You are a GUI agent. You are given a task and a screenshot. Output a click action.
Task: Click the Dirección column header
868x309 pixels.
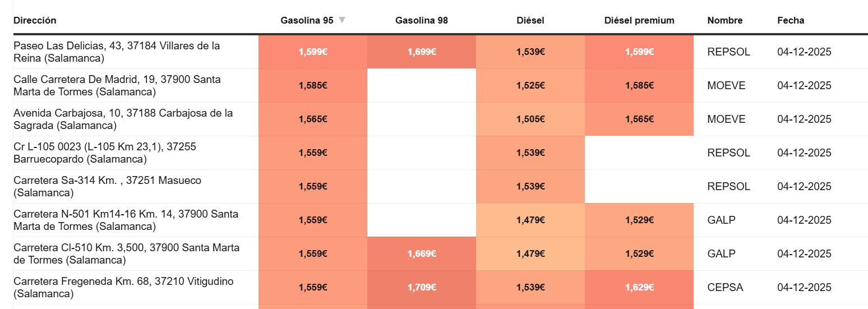[35, 21]
